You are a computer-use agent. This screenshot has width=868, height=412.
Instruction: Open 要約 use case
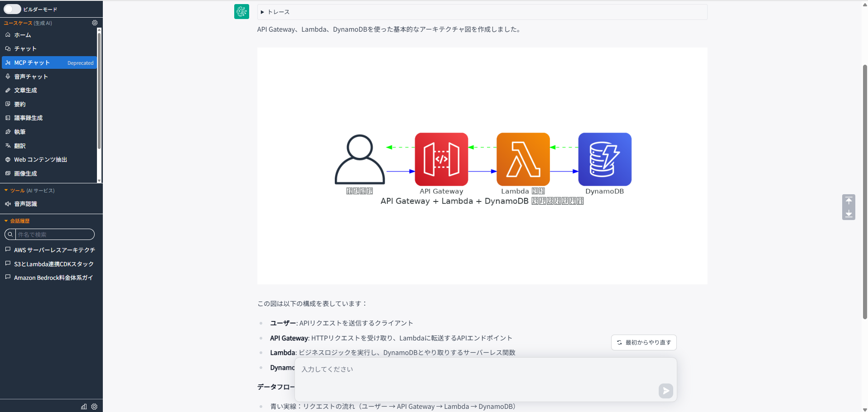pos(49,104)
